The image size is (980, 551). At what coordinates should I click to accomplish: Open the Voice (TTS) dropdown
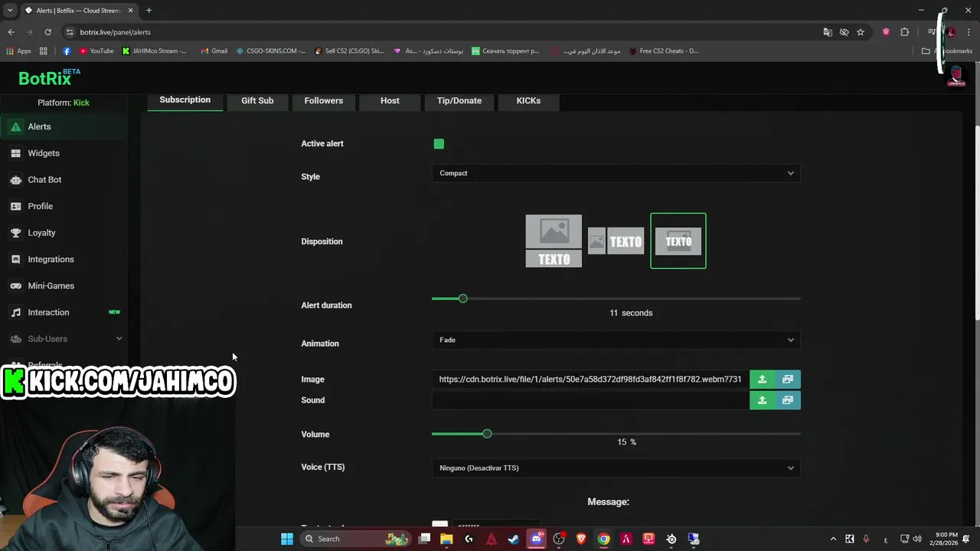[x=616, y=468]
